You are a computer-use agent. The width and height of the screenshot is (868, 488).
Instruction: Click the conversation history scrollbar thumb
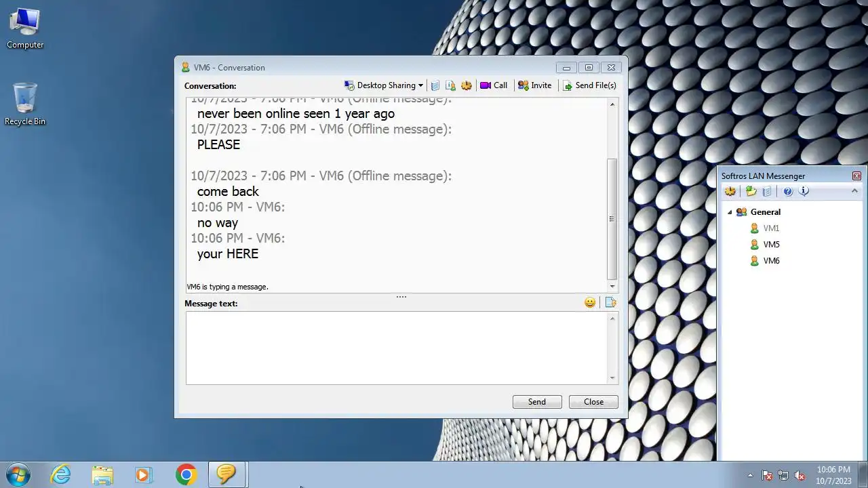612,219
